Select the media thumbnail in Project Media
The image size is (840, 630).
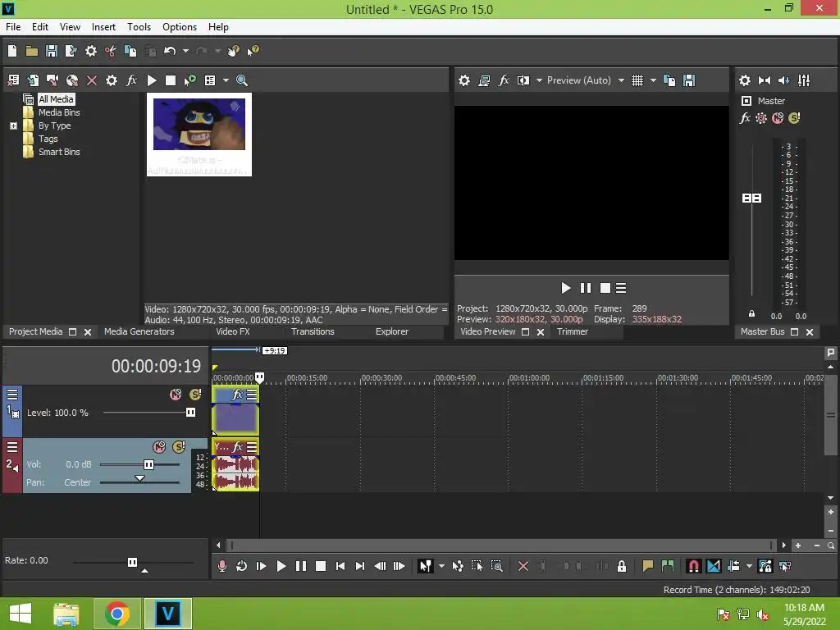199,135
